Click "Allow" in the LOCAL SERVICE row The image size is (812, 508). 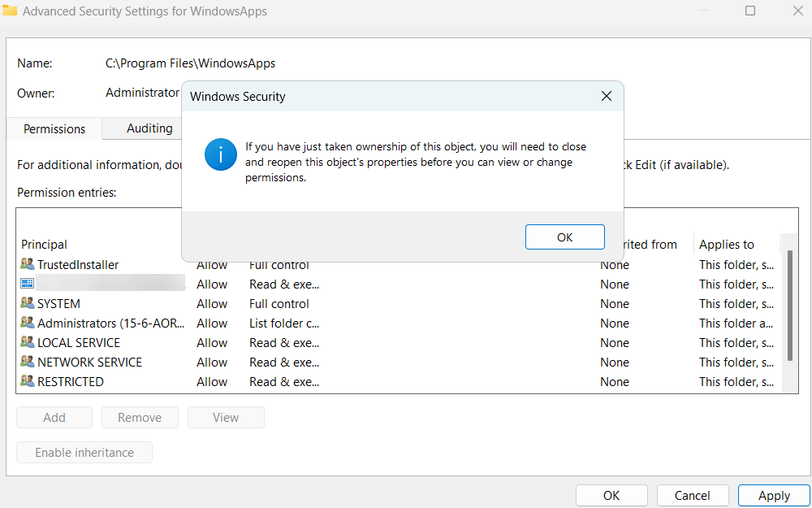tap(212, 343)
